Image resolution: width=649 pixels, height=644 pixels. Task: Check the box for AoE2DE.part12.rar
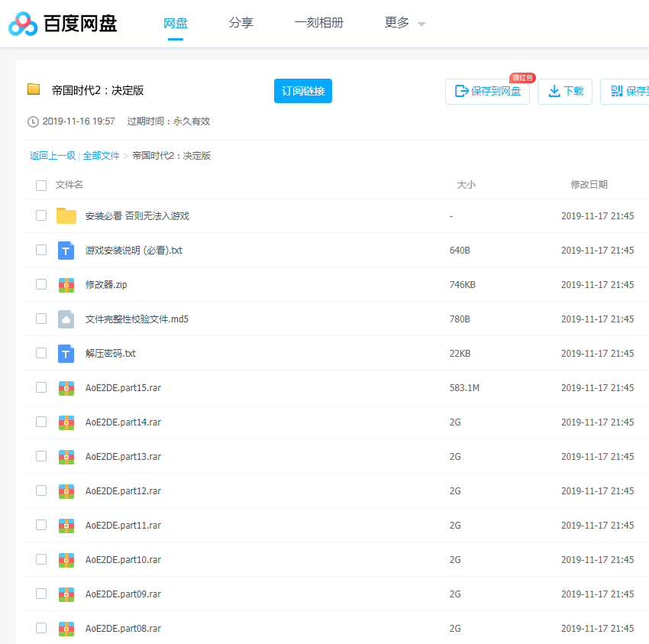pyautogui.click(x=41, y=490)
